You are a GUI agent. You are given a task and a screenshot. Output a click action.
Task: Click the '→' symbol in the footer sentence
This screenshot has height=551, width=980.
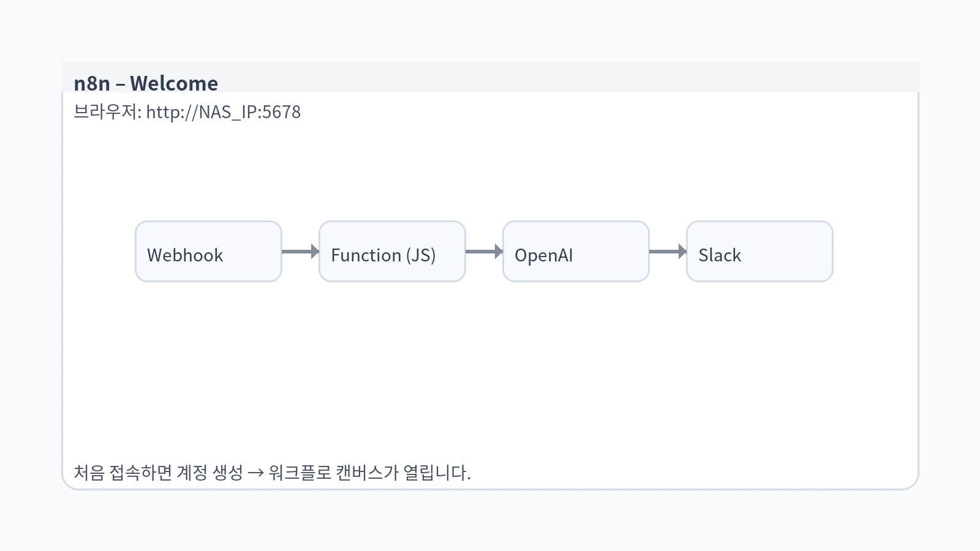pyautogui.click(x=256, y=473)
